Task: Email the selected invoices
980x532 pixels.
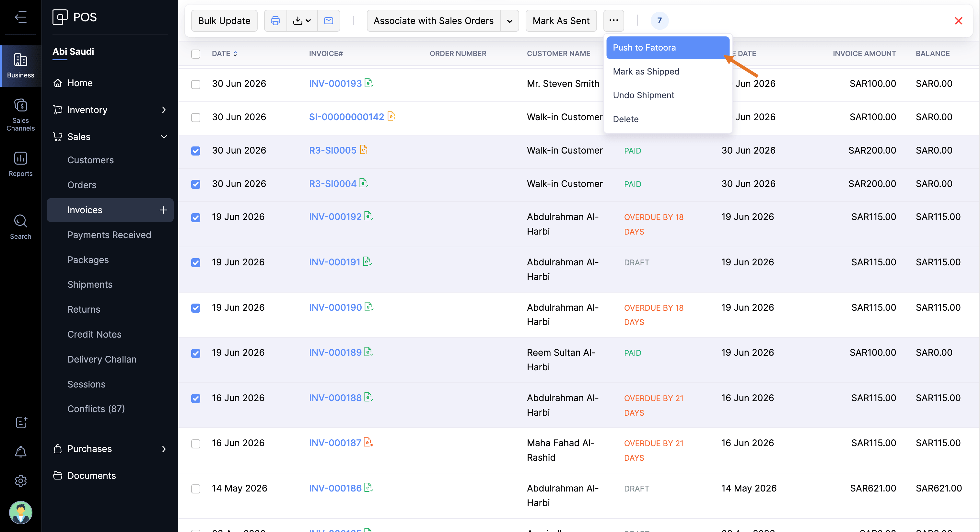Action: pos(329,20)
